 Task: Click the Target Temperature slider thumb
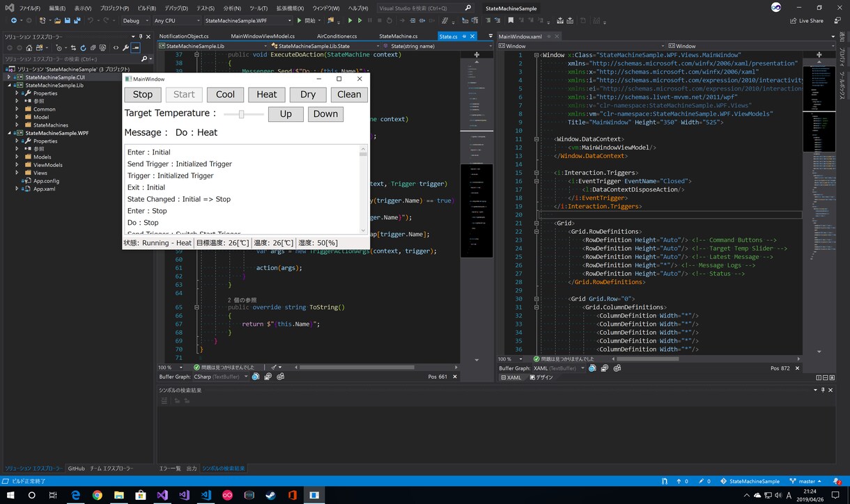(241, 114)
